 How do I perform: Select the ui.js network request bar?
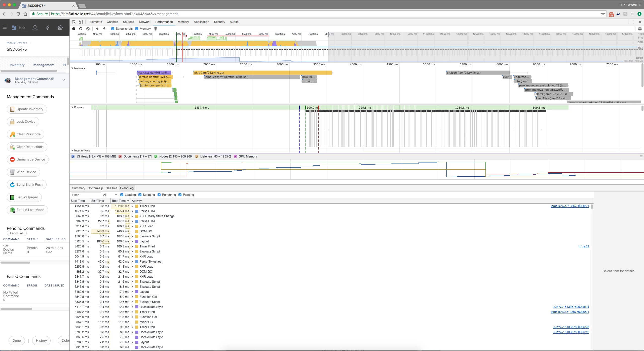262,73
